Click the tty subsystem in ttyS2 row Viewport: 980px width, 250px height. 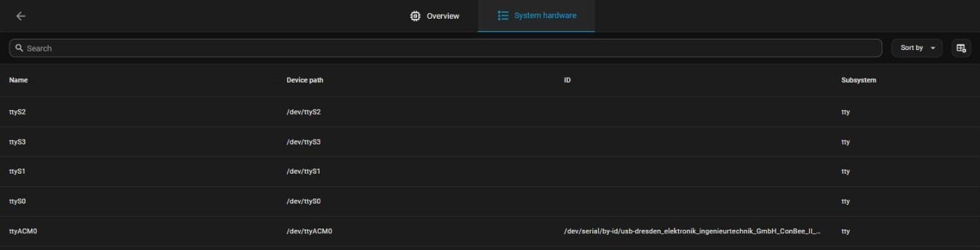pos(845,112)
